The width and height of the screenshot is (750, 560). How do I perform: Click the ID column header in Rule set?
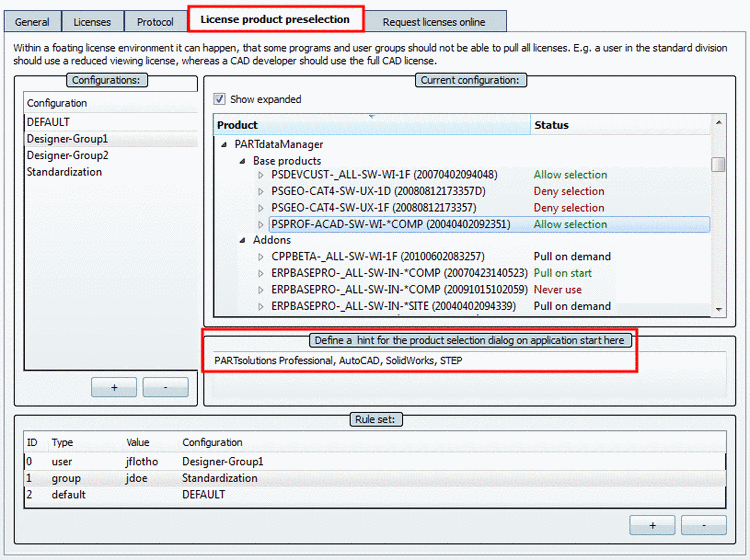click(32, 442)
